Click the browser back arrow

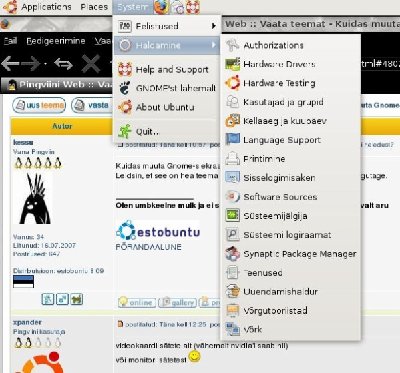tap(10, 63)
